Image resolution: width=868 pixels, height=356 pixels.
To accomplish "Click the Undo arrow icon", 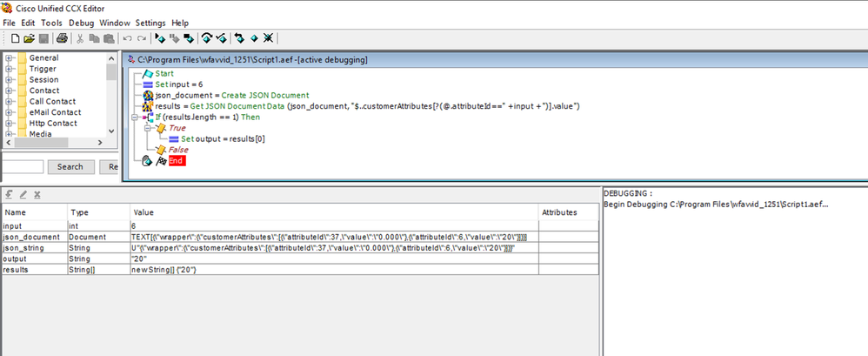I will pyautogui.click(x=127, y=38).
